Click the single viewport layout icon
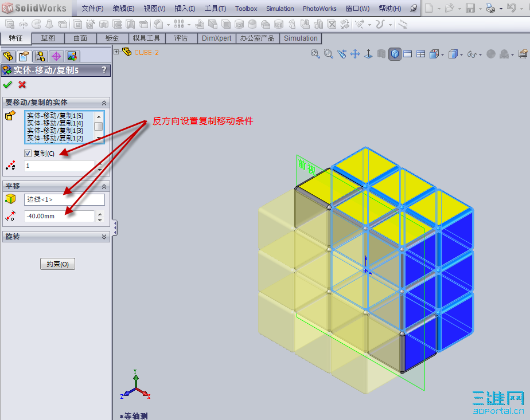 tap(408, 54)
